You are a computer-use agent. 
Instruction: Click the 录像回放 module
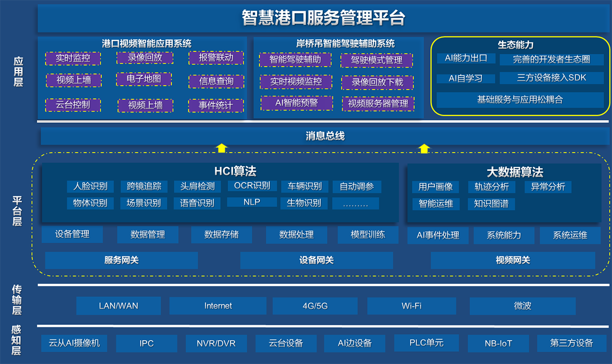point(145,57)
